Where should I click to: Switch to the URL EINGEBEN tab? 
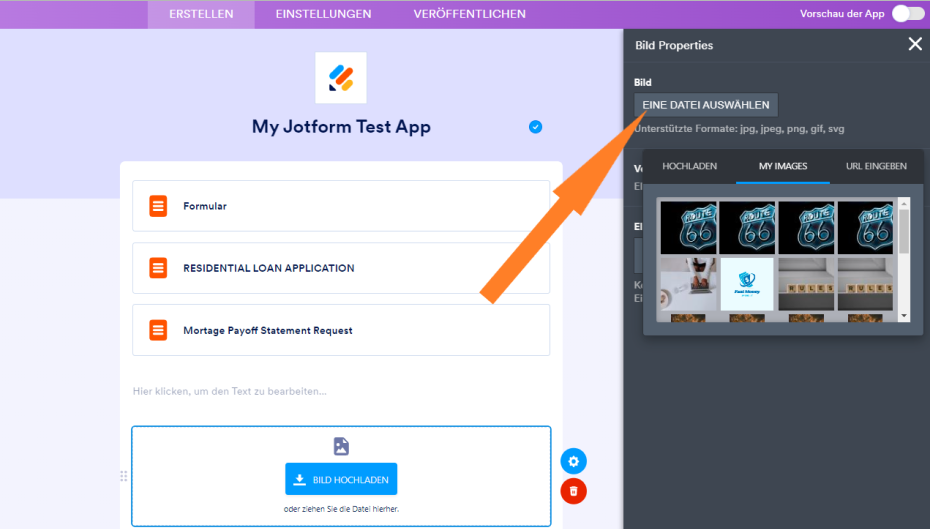[x=876, y=167]
